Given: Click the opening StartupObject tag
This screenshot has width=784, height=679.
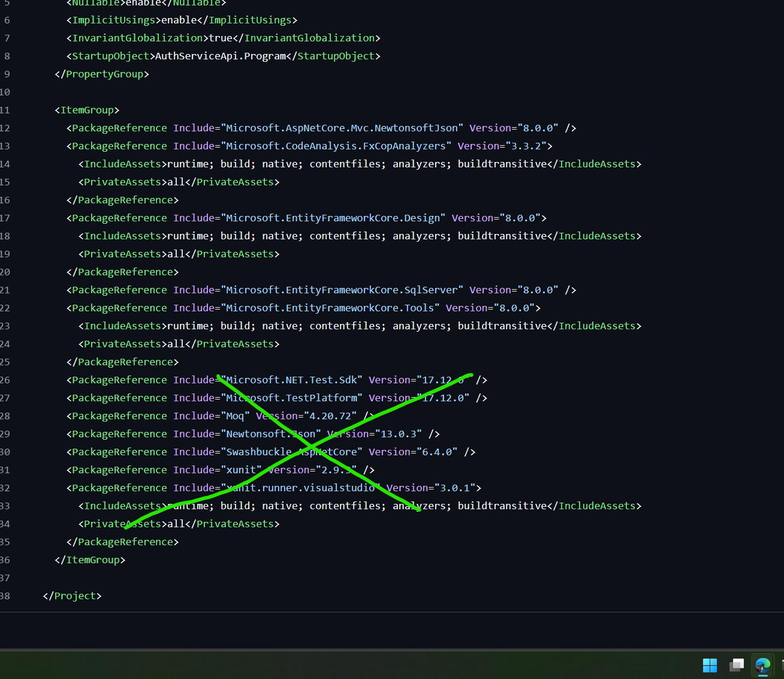Looking at the screenshot, I should click(111, 56).
